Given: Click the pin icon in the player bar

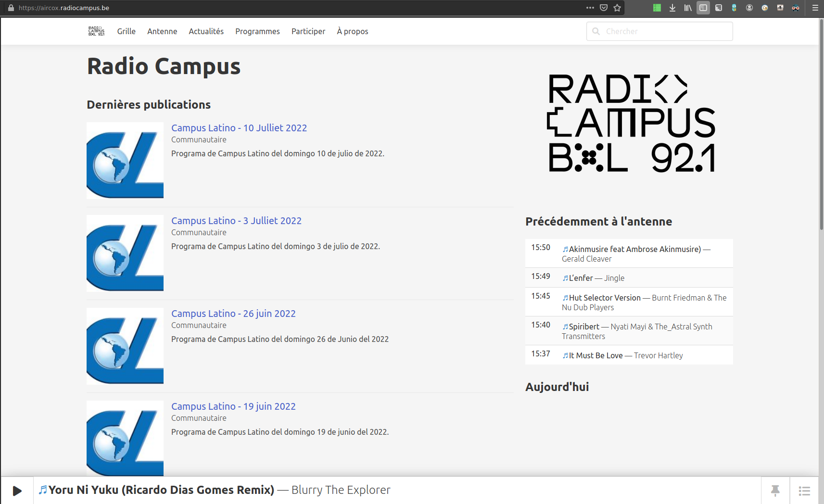Looking at the screenshot, I should (775, 491).
